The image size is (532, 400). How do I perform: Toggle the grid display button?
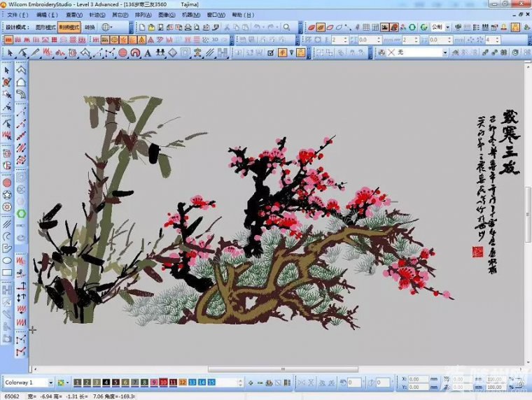pos(366,27)
